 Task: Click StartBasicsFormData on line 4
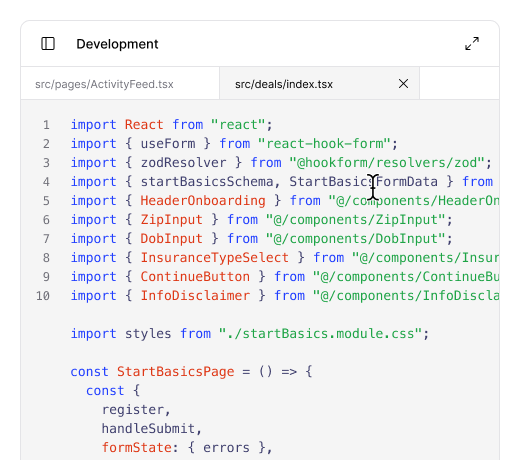point(363,182)
